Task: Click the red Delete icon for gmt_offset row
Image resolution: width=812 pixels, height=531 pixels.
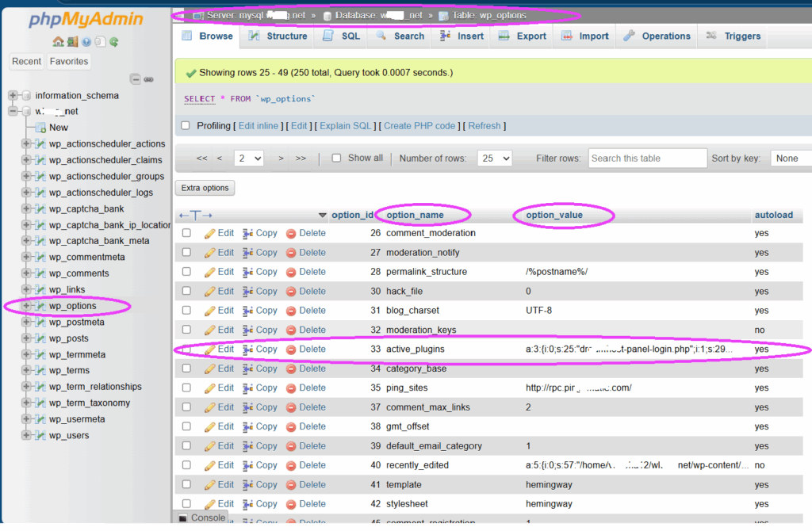Action: pyautogui.click(x=291, y=427)
